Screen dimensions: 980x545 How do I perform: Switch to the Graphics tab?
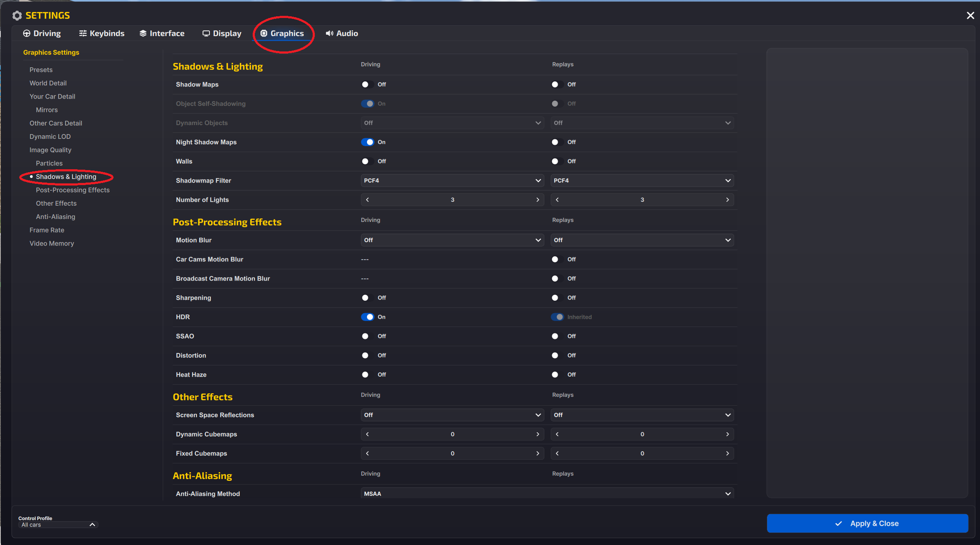[x=282, y=33]
